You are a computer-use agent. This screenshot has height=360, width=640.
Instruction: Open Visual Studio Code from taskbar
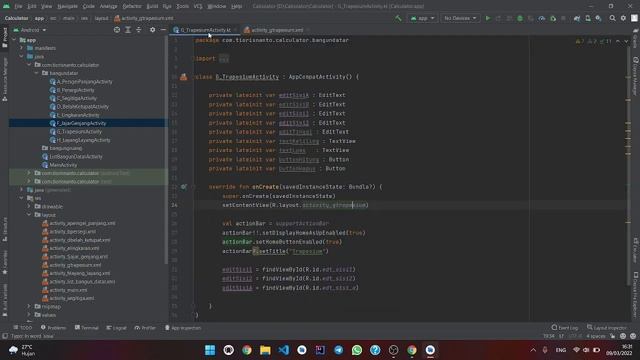[284, 350]
